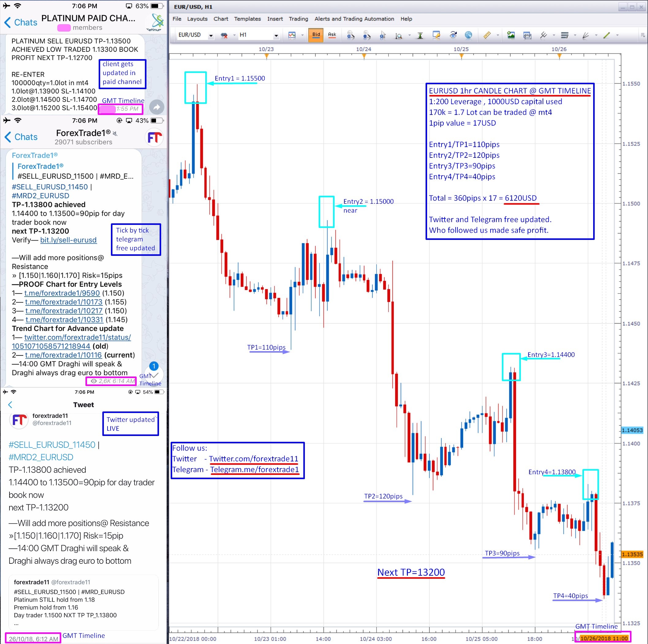Click the eye with arrow icon

click(453, 35)
